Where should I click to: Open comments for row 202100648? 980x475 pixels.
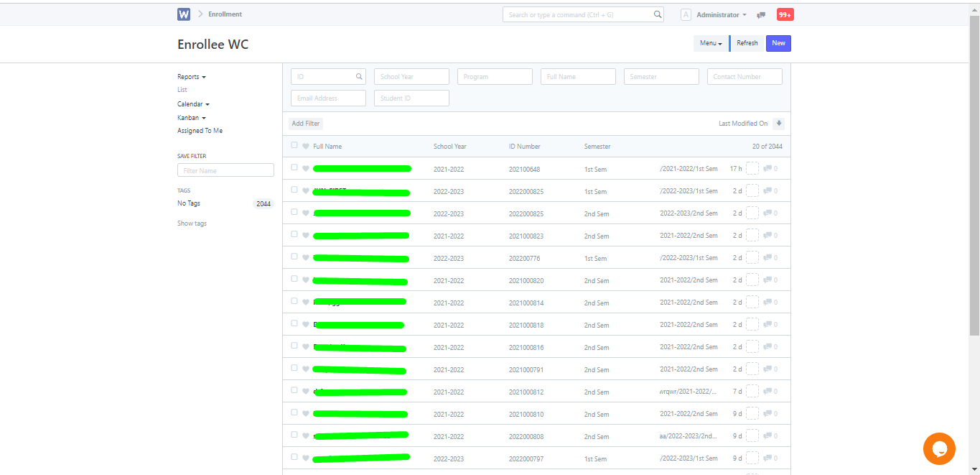coord(770,169)
